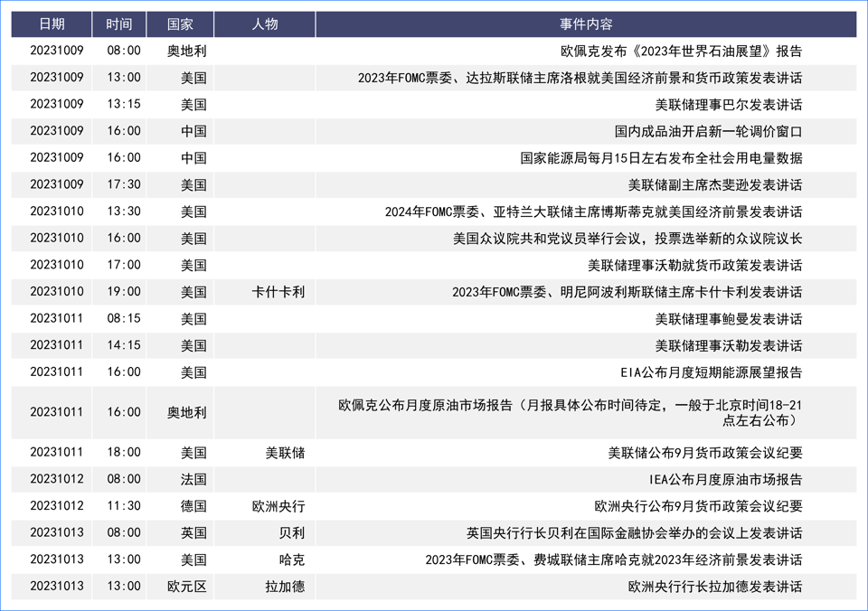The height and width of the screenshot is (611, 868).
Task: Click 哈克 in the 人物 column
Action: (292, 559)
